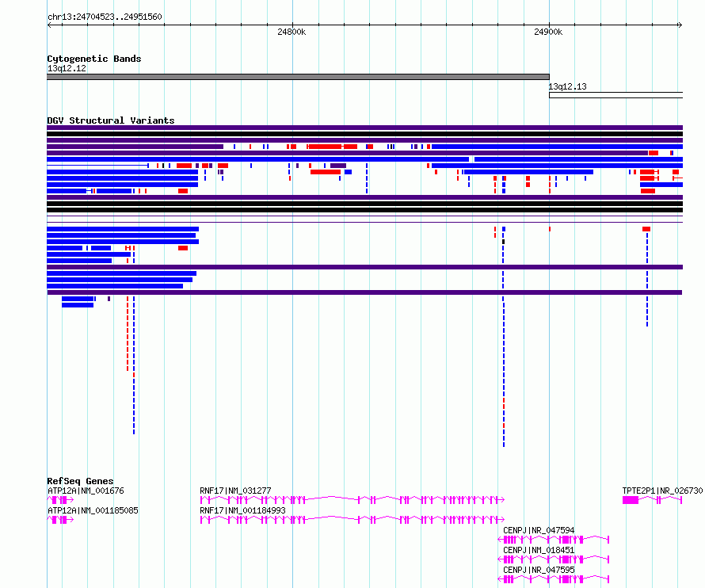Click the ATP12A|NM_001185085 gene label
This screenshot has width=705, height=588.
[93, 510]
